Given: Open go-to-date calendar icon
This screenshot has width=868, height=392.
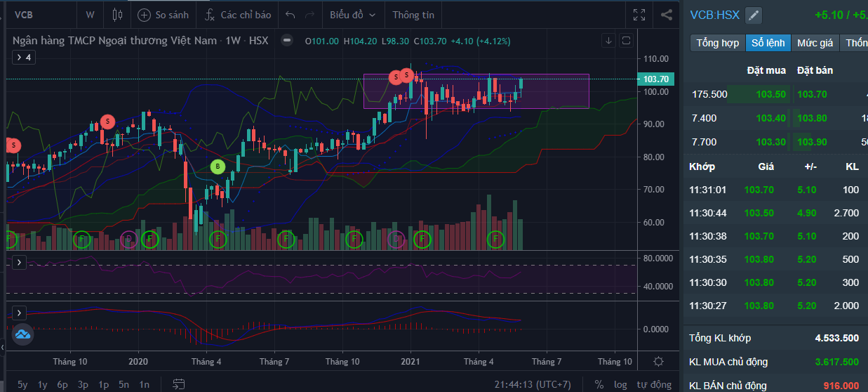Looking at the screenshot, I should (x=179, y=384).
